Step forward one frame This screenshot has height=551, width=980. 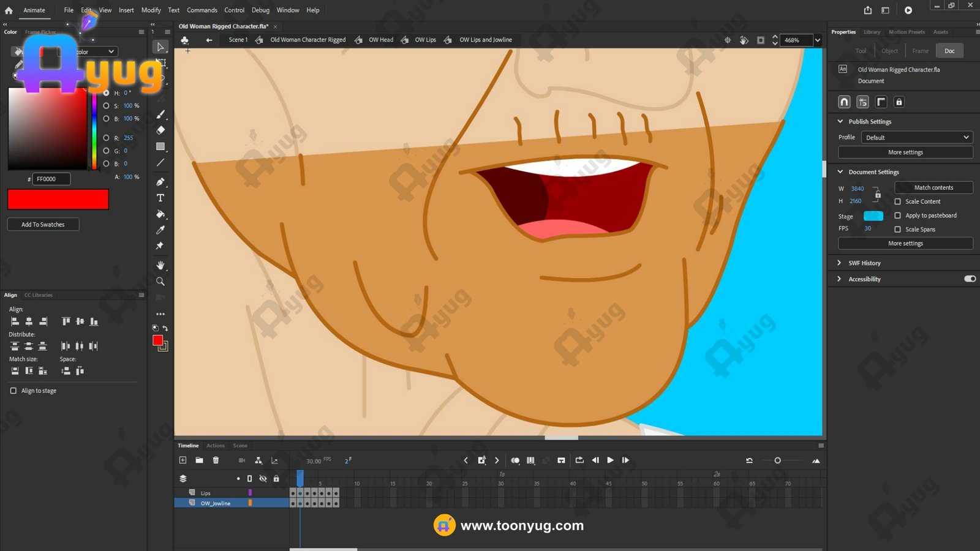coord(625,460)
